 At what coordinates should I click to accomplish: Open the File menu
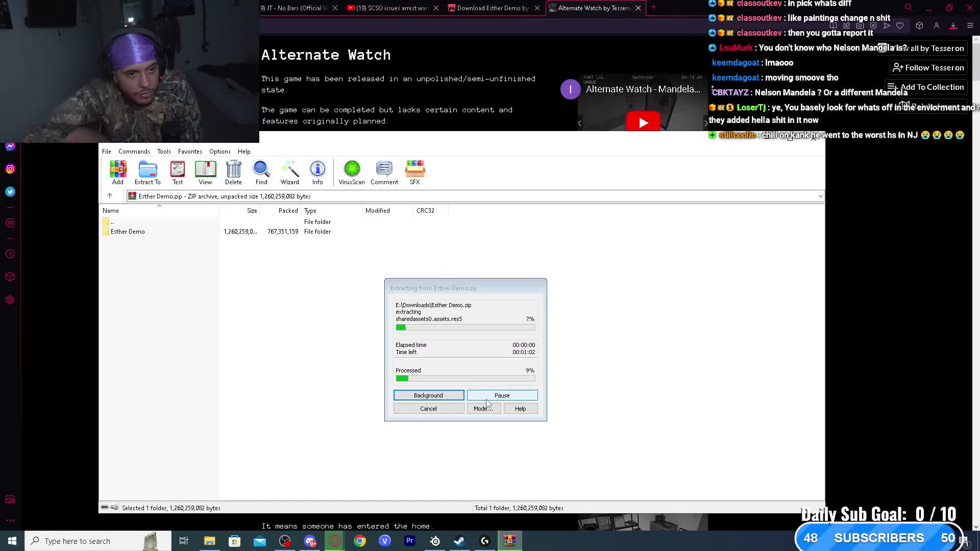pyautogui.click(x=107, y=152)
